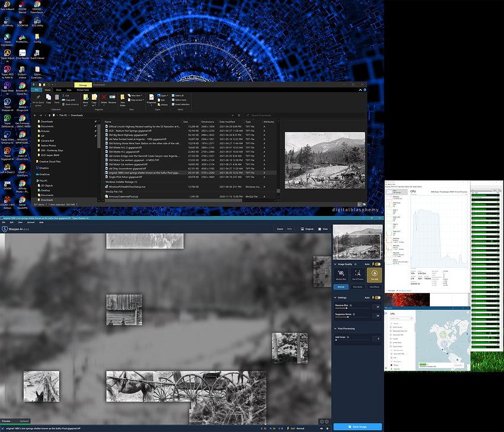Select the Very Noisy mode button
504x432 pixels.
click(x=358, y=286)
